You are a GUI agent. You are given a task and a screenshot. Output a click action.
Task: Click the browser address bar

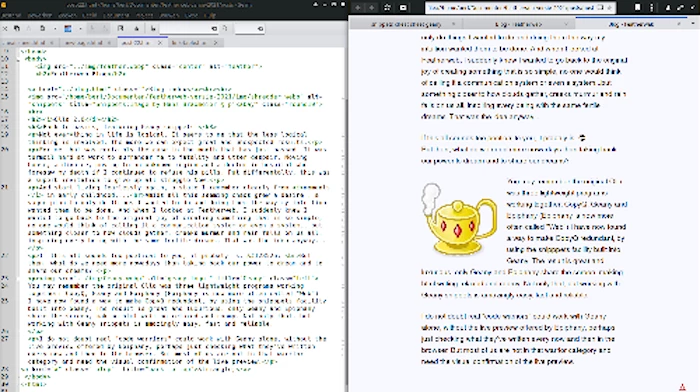click(x=512, y=8)
